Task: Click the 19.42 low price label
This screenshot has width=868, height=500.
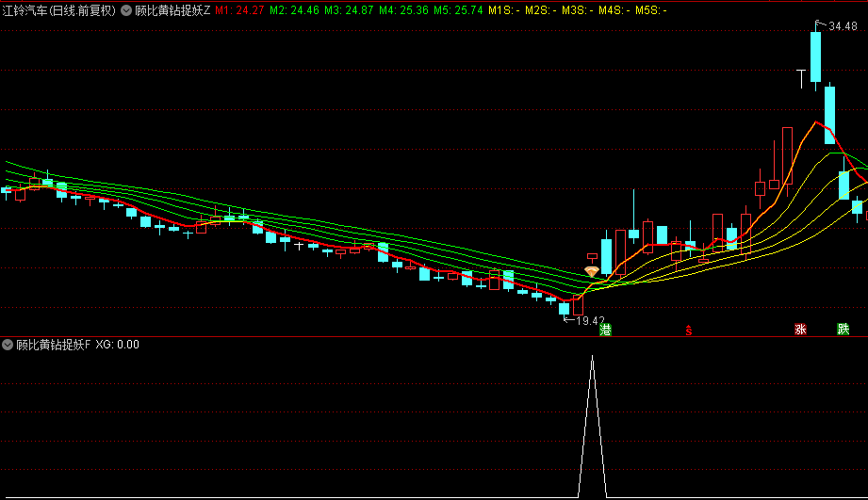Action: [x=590, y=321]
